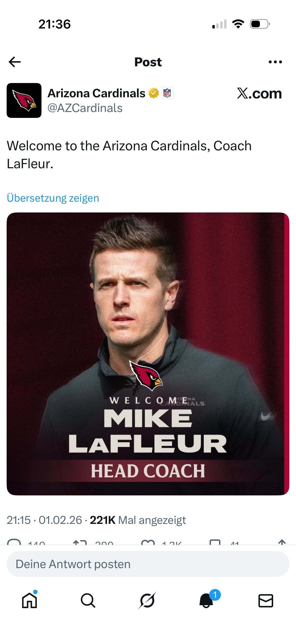Viewport: 296px width, 644px height.
Task: Focus the Deine Antwort posten field
Action: coord(148,564)
